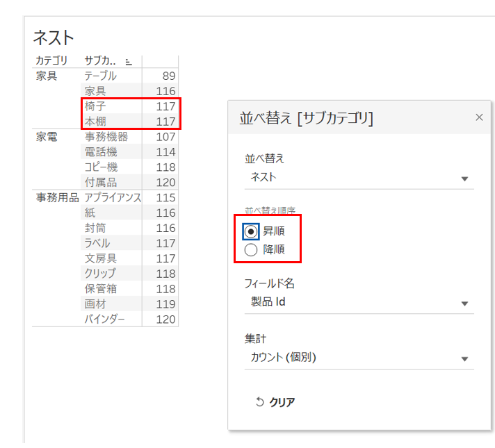Select the 家具 category cell

[x=47, y=76]
